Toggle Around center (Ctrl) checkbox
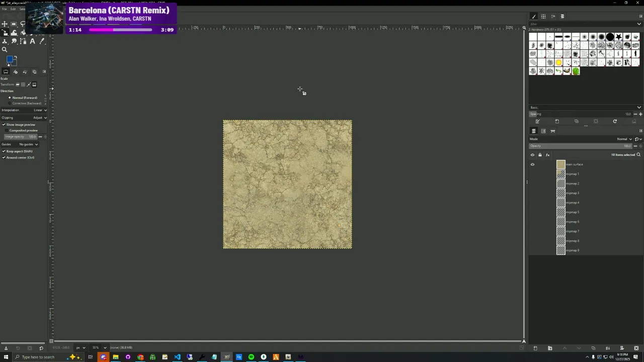Viewport: 644px width, 362px height. click(x=18, y=157)
